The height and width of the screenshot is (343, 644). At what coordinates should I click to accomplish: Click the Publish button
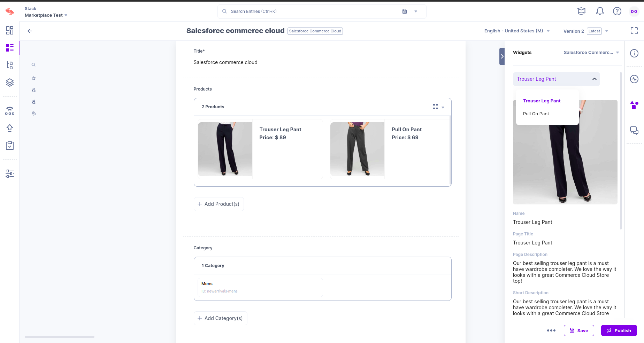(619, 330)
